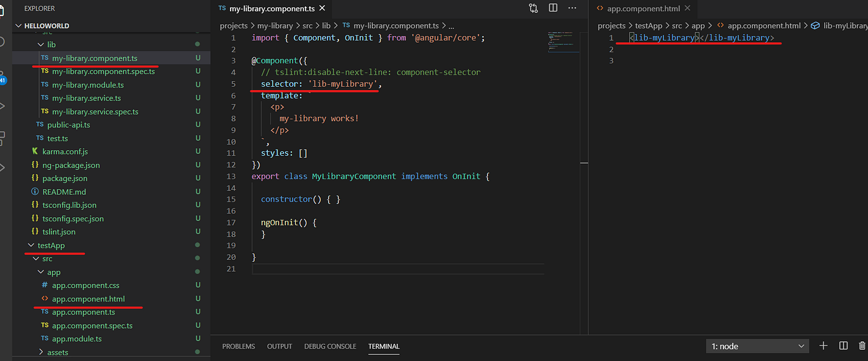Open the Split Editor icon
Screen dimensions: 868x361
pyautogui.click(x=552, y=7)
